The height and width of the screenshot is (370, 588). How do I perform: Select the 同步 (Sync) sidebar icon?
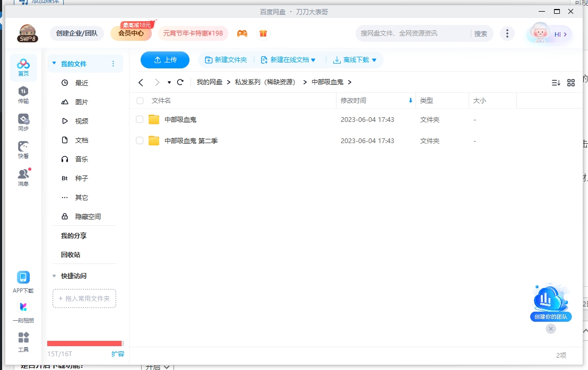[x=23, y=121]
